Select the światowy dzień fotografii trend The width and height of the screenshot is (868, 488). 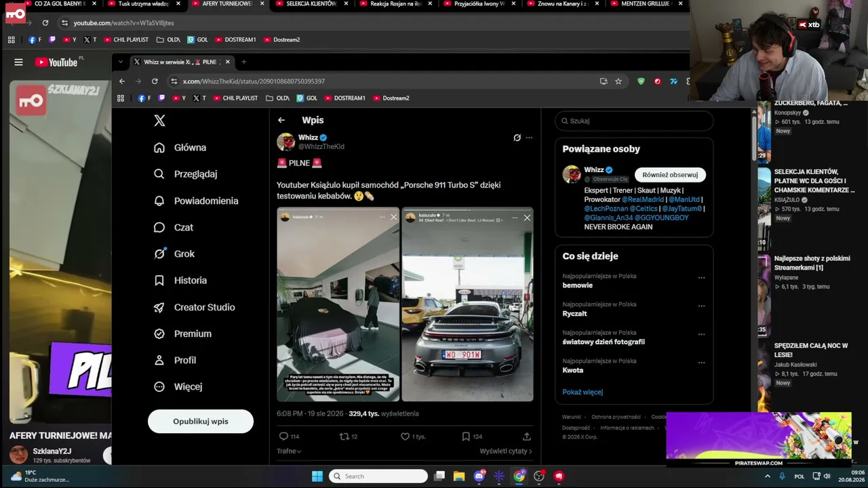[604, 342]
